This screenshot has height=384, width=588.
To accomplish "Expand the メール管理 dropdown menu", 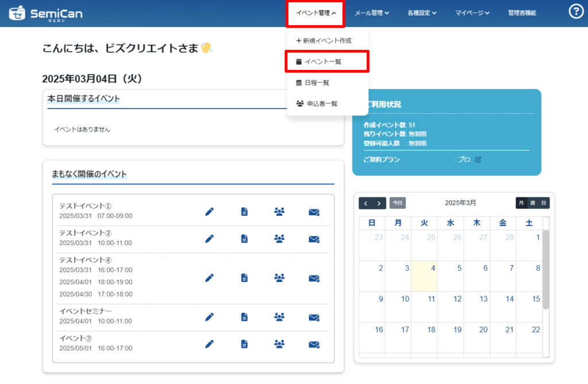I will 372,13.
